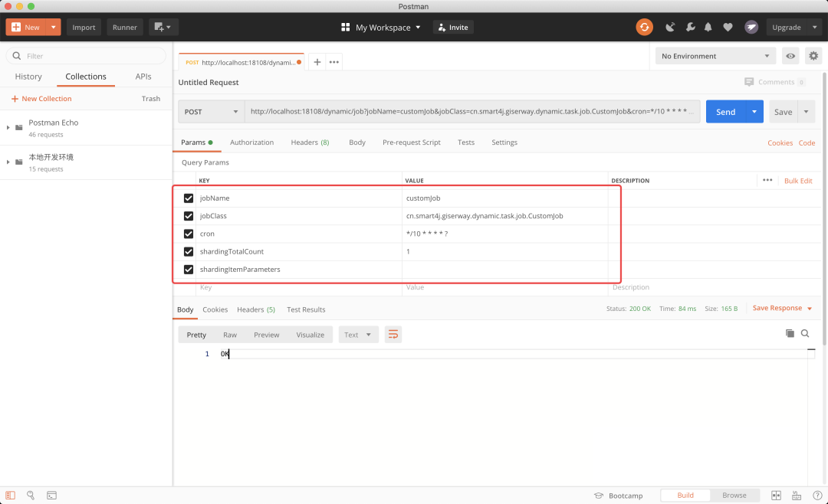Click the Runner button
Image resolution: width=828 pixels, height=504 pixels.
(125, 27)
